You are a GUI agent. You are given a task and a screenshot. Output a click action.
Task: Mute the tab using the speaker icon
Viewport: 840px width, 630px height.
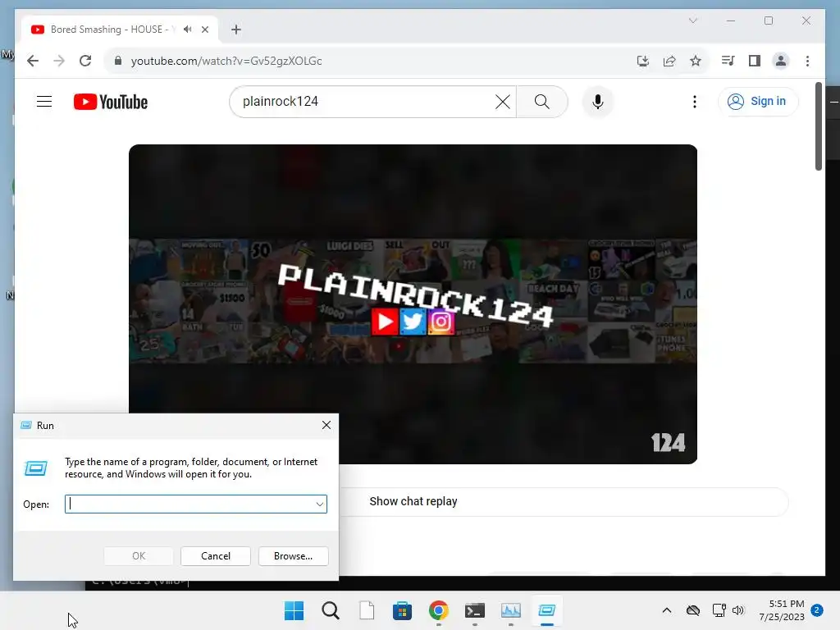(187, 30)
